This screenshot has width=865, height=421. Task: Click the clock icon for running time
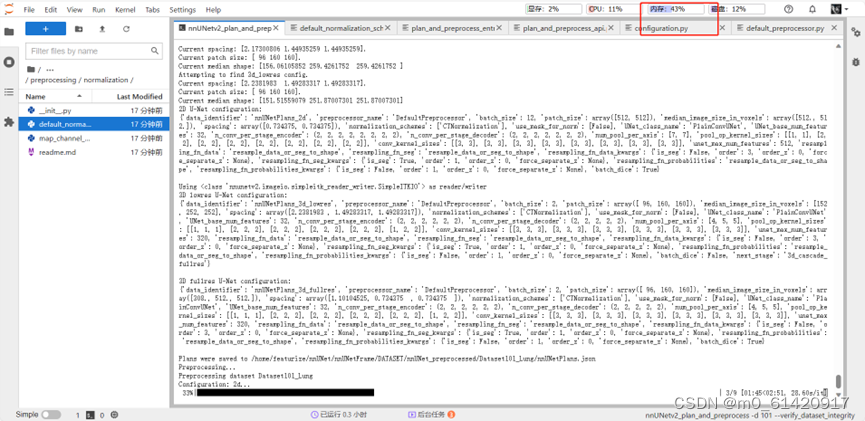314,414
